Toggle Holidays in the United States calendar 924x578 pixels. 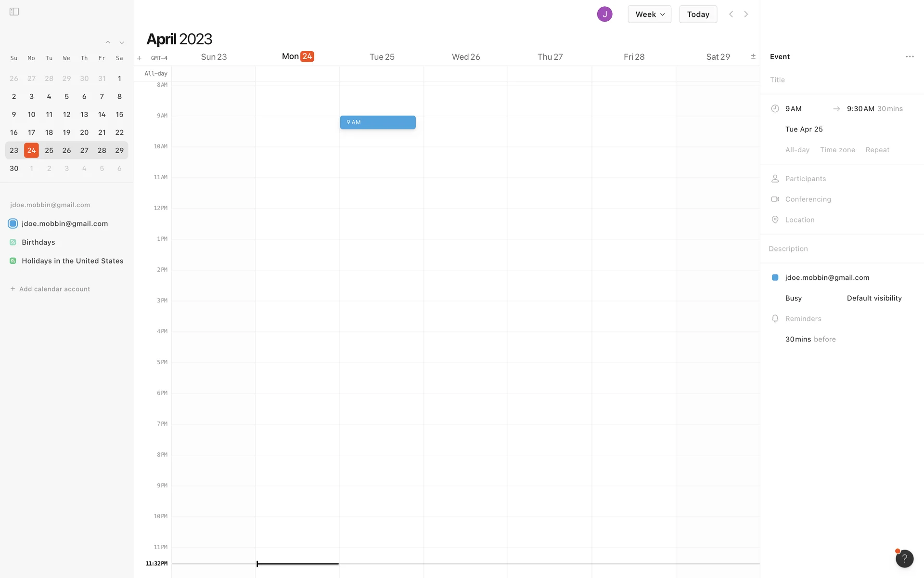(13, 261)
